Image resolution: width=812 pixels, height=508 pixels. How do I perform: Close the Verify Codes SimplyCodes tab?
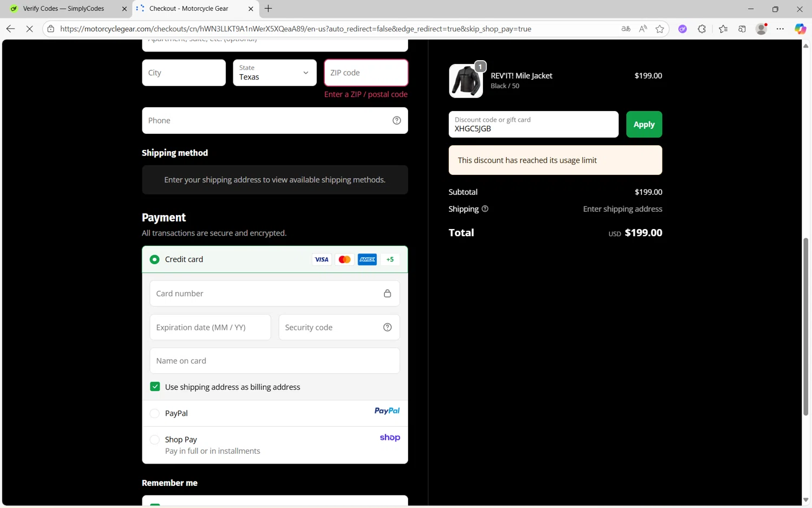124,9
